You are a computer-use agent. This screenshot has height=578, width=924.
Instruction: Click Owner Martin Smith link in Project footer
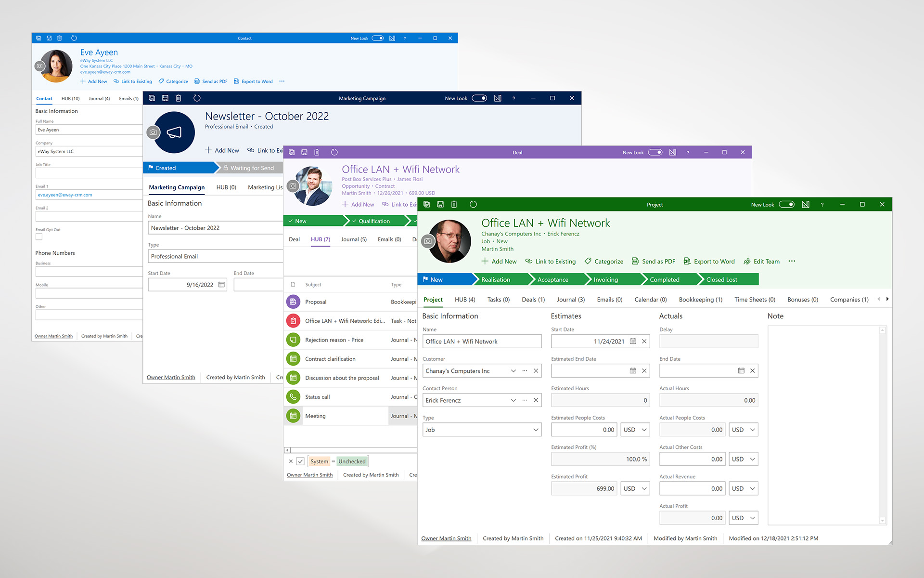[x=446, y=539]
